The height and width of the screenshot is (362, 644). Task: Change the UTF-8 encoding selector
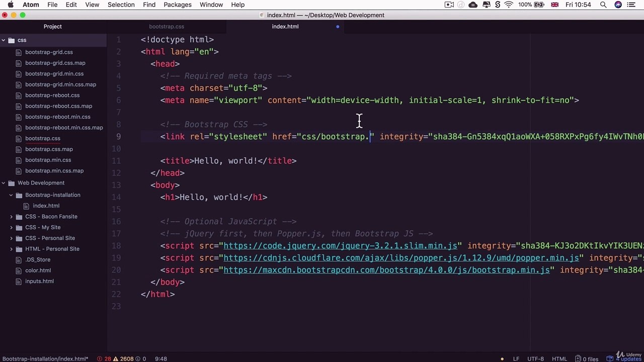(536, 359)
